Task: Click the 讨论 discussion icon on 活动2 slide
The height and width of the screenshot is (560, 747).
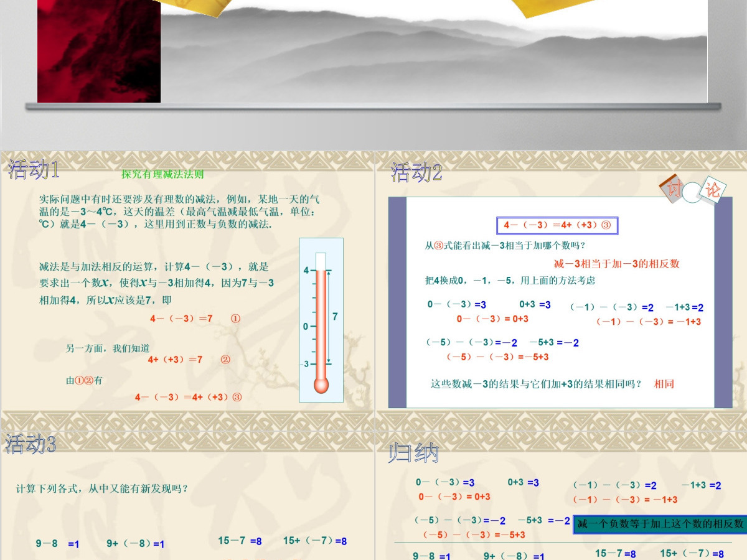Action: pyautogui.click(x=693, y=189)
